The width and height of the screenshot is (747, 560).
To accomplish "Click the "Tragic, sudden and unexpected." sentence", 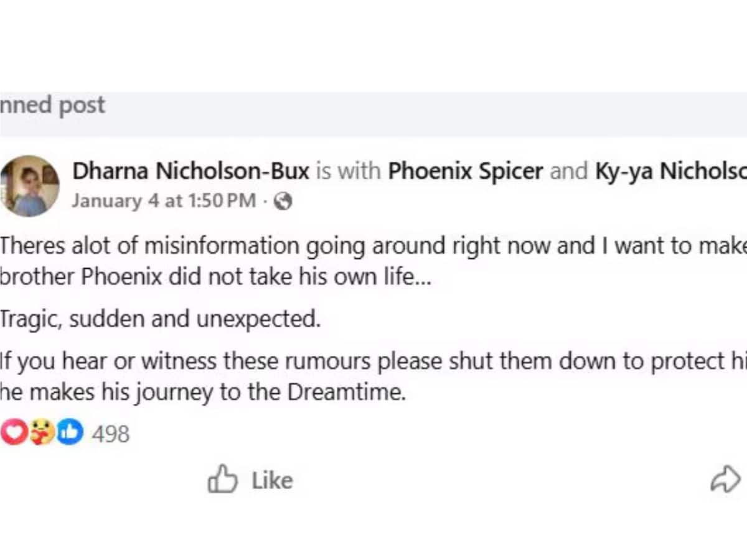I will coord(159,319).
